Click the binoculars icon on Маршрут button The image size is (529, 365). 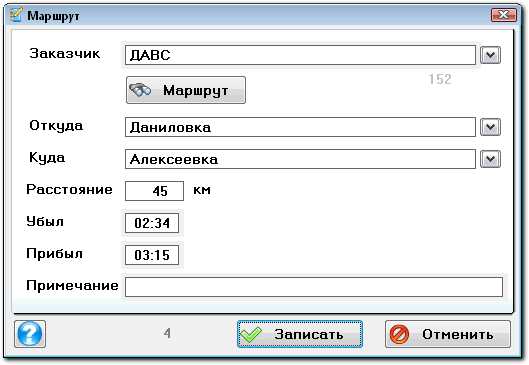[x=140, y=90]
